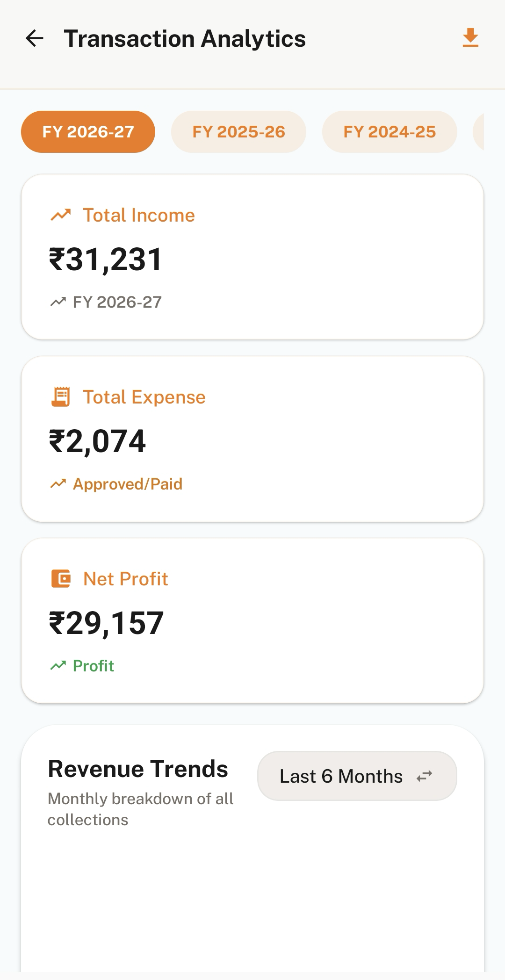This screenshot has width=505, height=980.
Task: Switch to FY 2024-25 tab
Action: coord(390,132)
